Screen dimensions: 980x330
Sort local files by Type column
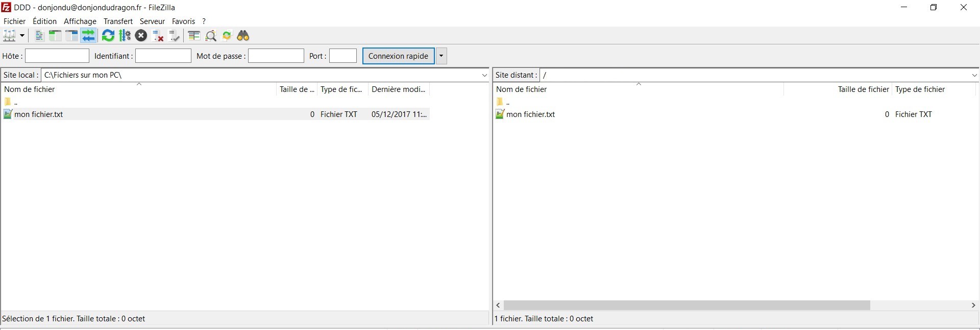coord(342,89)
